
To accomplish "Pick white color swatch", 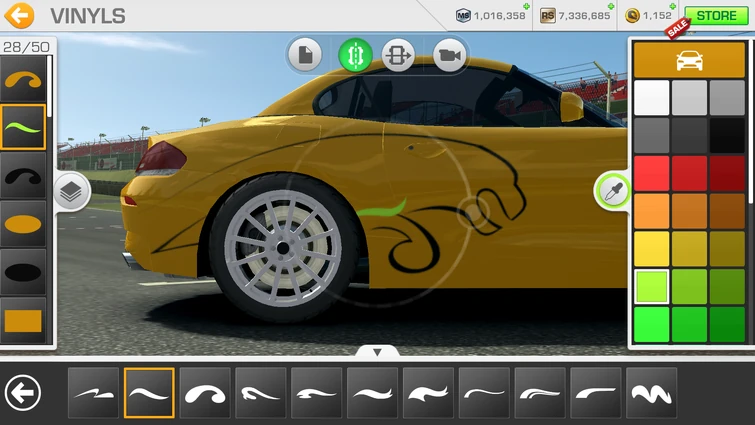I will click(x=651, y=98).
